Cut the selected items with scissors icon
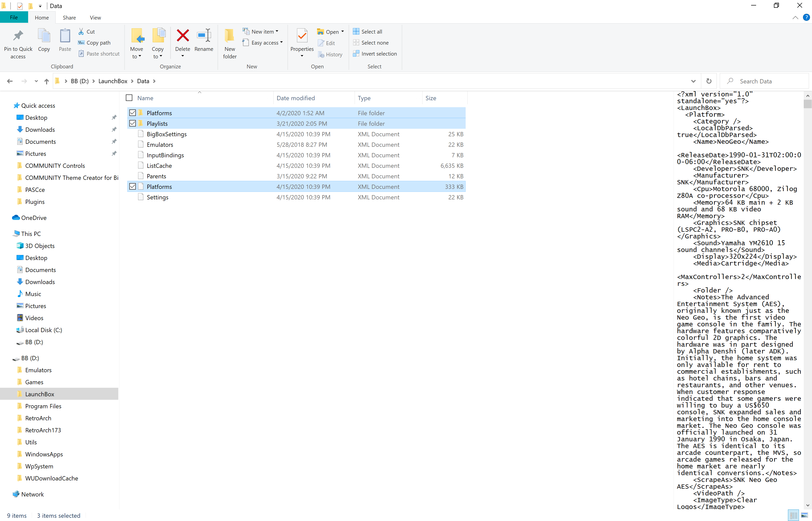 click(81, 32)
